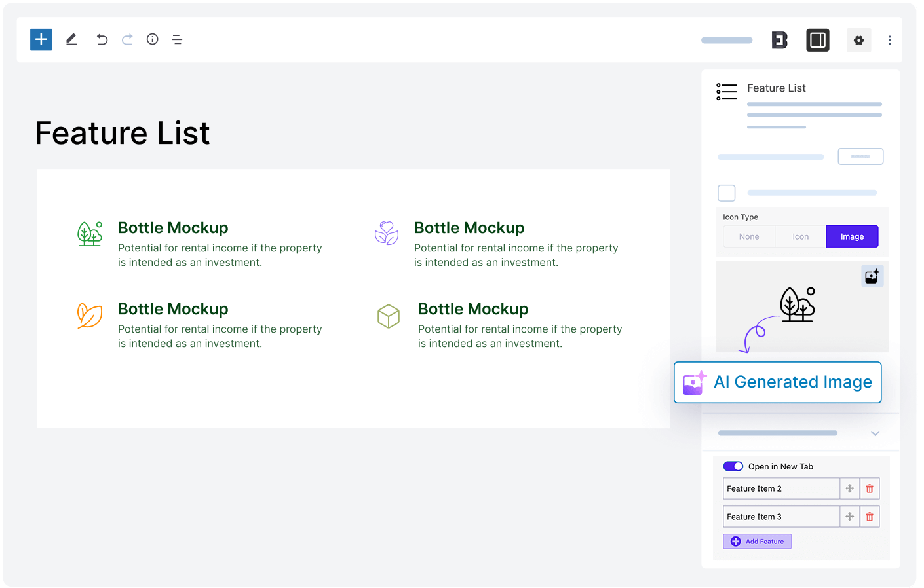Viewport: 924px width, 588px height.
Task: Toggle the settings sidebar panel icon
Action: [x=817, y=41]
